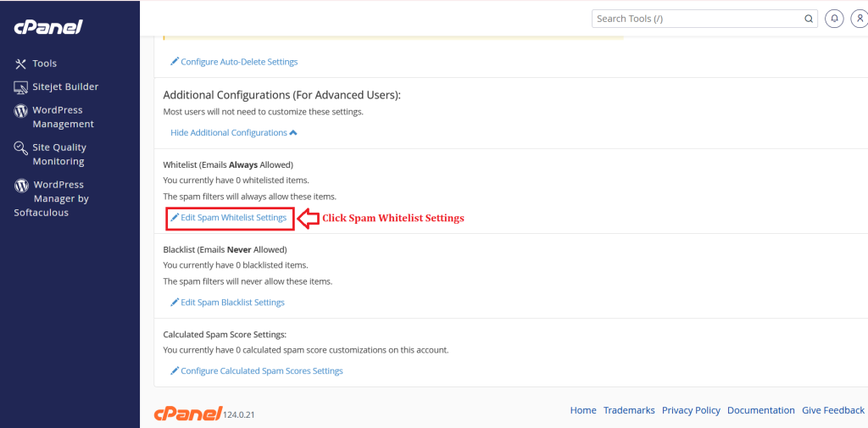Click the chevron after Hide Additional Configurations
Screen dimensions: 868x428
(293, 133)
